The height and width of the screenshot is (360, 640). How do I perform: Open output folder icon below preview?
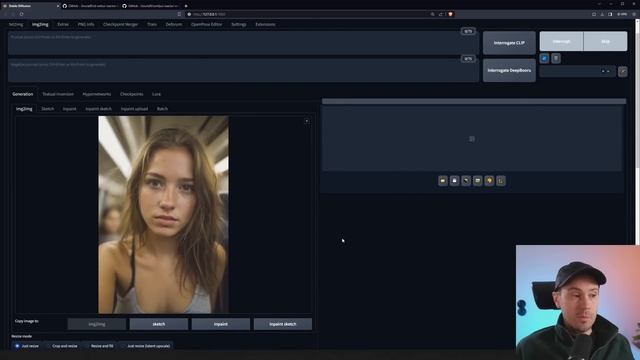443,181
